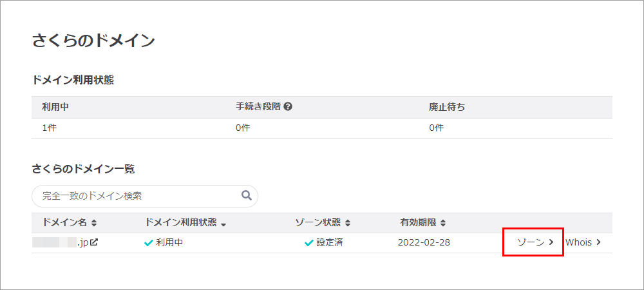
Task: Sort by ドメイン名 column header
Action: [x=70, y=222]
